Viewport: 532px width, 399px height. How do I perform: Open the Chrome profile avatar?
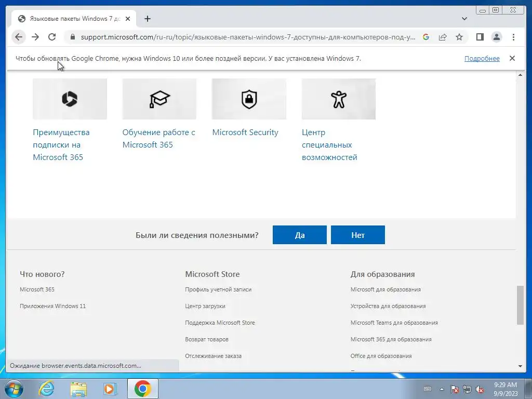tap(496, 37)
